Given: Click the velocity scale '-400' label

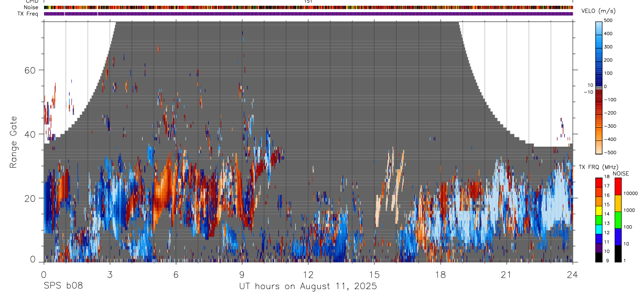Looking at the screenshot, I should coord(610,139).
